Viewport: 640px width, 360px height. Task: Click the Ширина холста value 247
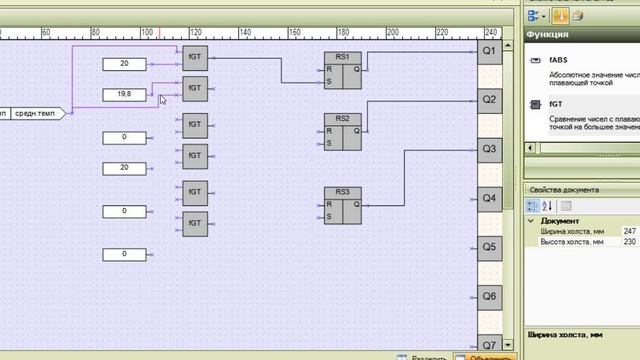tap(630, 231)
